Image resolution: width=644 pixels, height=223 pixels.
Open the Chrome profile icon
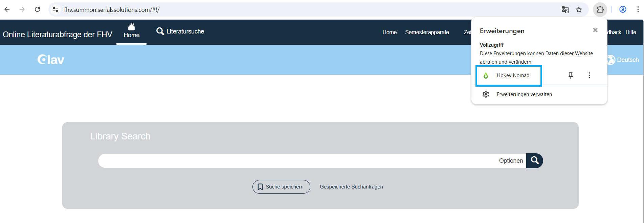click(x=623, y=9)
